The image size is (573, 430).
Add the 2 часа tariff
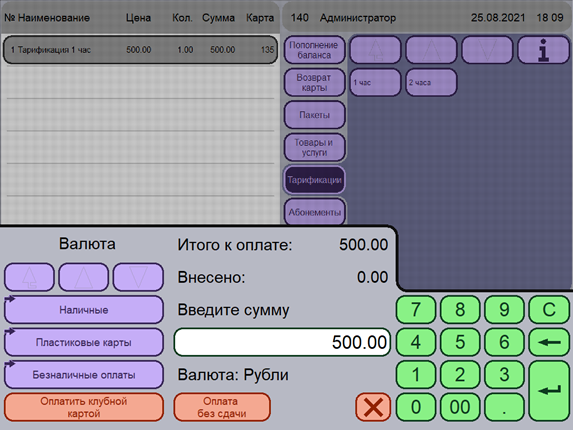tap(431, 83)
